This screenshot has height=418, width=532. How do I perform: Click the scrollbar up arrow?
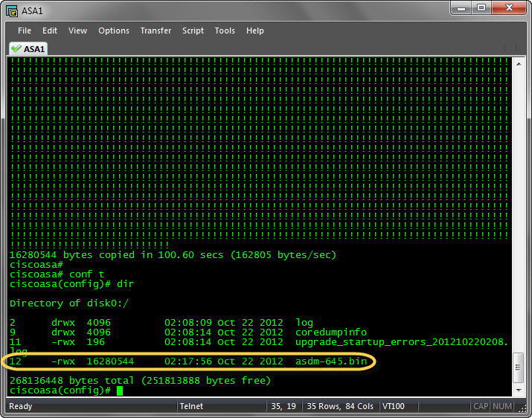[x=519, y=64]
